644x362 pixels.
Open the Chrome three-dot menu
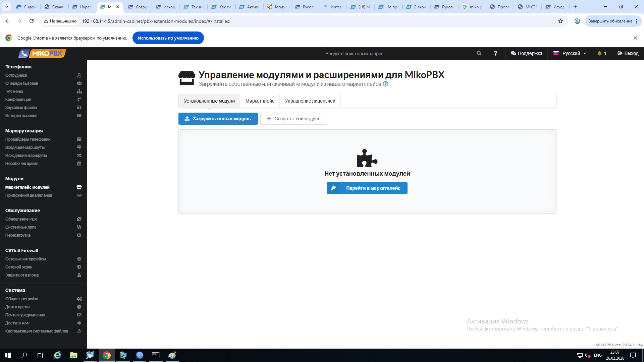point(636,21)
